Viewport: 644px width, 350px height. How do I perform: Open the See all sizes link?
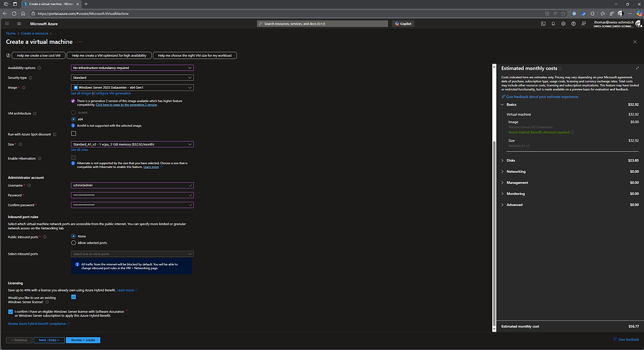pos(80,150)
